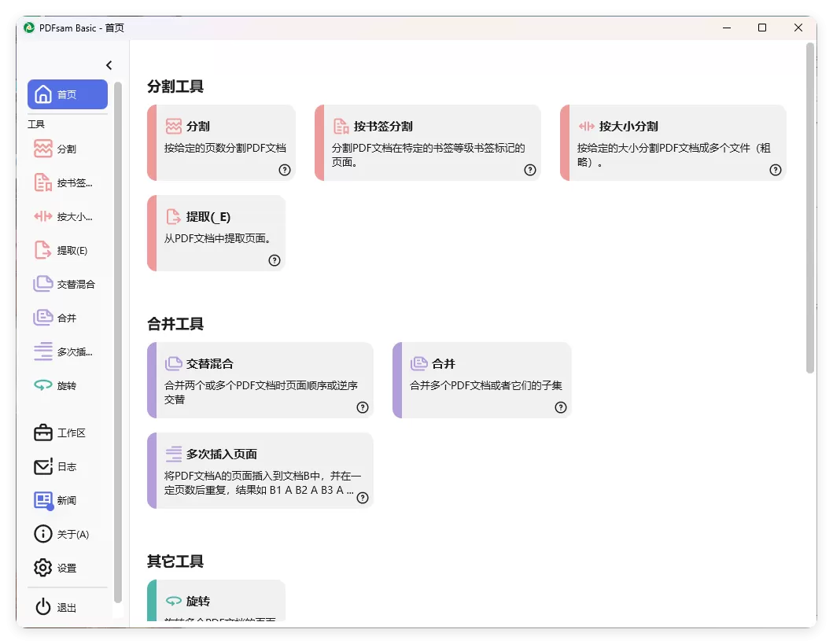Select the 分割 split tool in the sidebar

[43, 149]
